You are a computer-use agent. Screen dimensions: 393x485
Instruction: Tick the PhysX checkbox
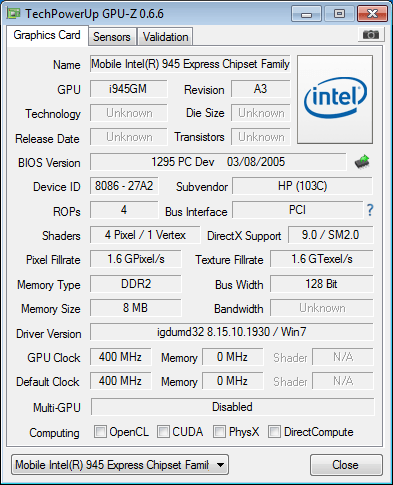[x=219, y=432]
